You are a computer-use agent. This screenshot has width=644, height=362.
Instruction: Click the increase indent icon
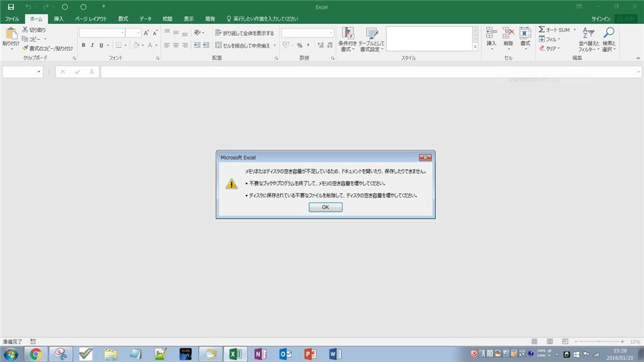(x=206, y=45)
